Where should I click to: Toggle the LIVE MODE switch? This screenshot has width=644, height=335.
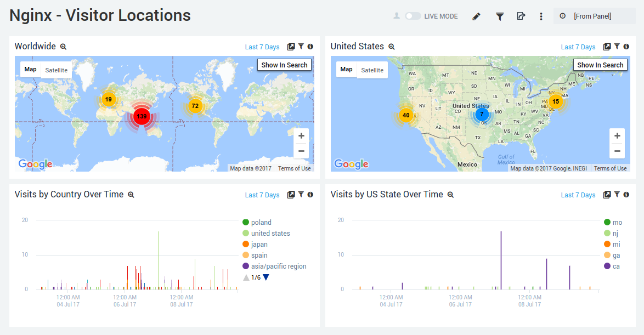413,16
